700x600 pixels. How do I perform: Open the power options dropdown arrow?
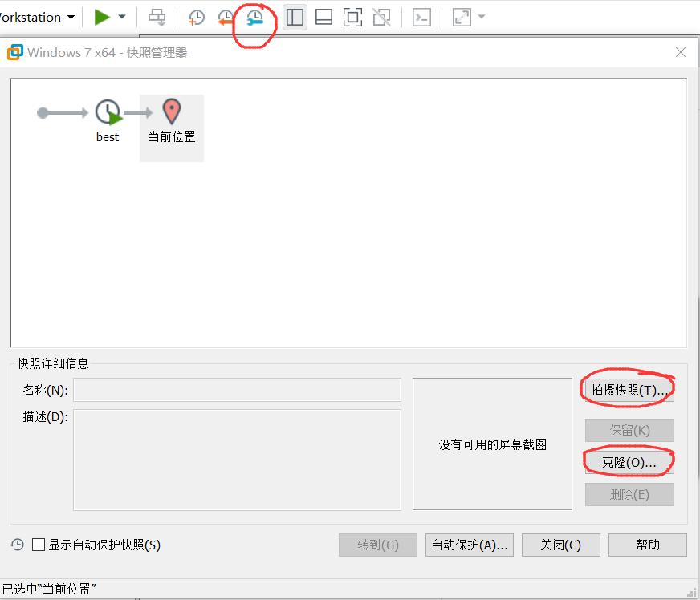coord(122,18)
